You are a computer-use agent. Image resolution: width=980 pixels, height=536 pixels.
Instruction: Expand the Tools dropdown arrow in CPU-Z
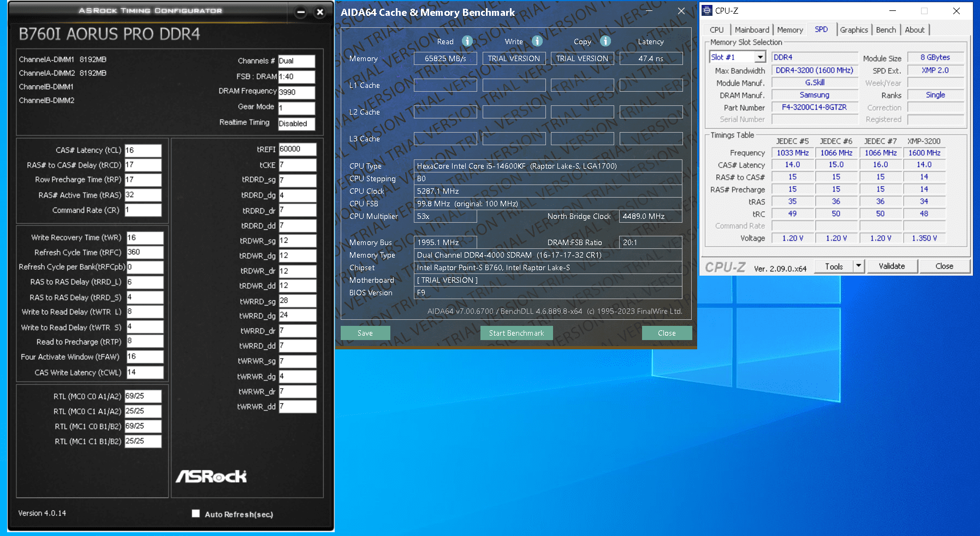tap(859, 266)
